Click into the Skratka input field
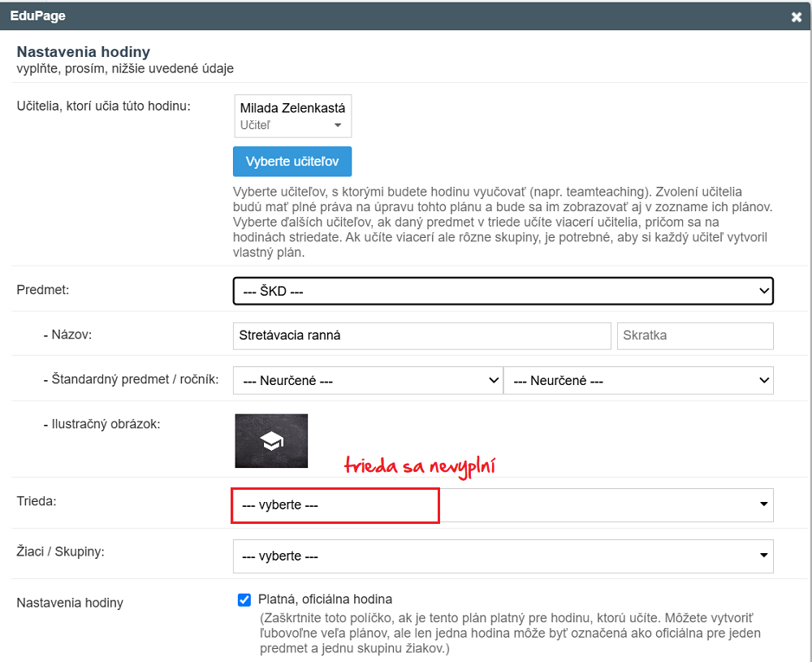Image resolution: width=812 pixels, height=662 pixels. pyautogui.click(x=694, y=335)
